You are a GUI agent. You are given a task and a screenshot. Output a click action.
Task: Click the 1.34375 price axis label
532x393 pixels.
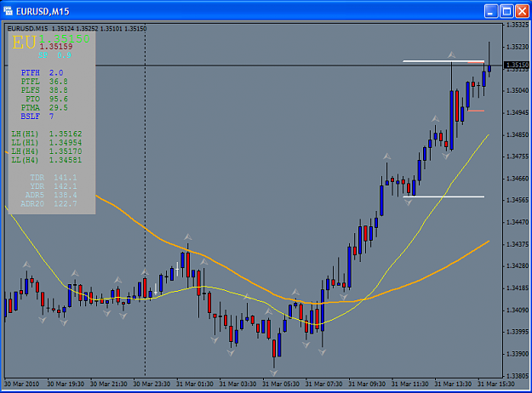(518, 244)
